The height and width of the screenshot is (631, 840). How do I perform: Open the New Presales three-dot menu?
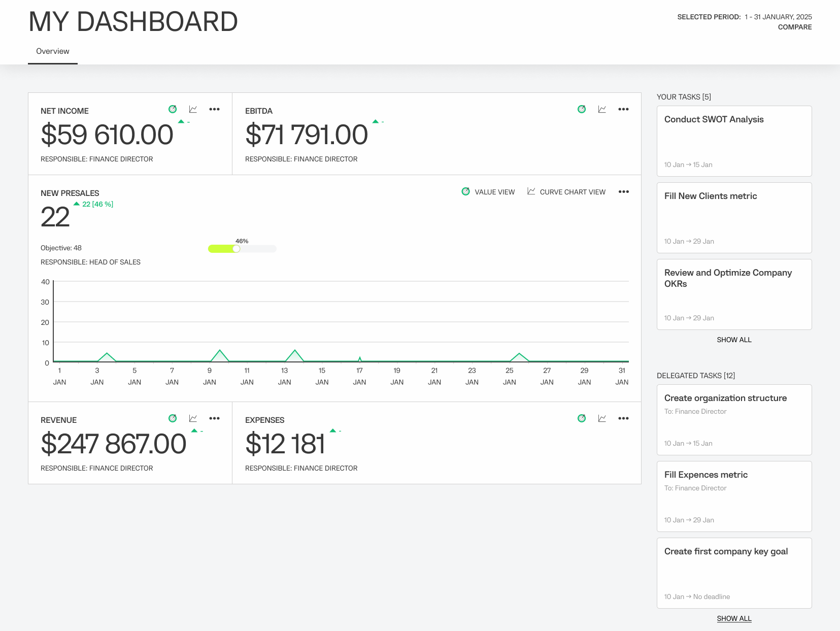(623, 192)
